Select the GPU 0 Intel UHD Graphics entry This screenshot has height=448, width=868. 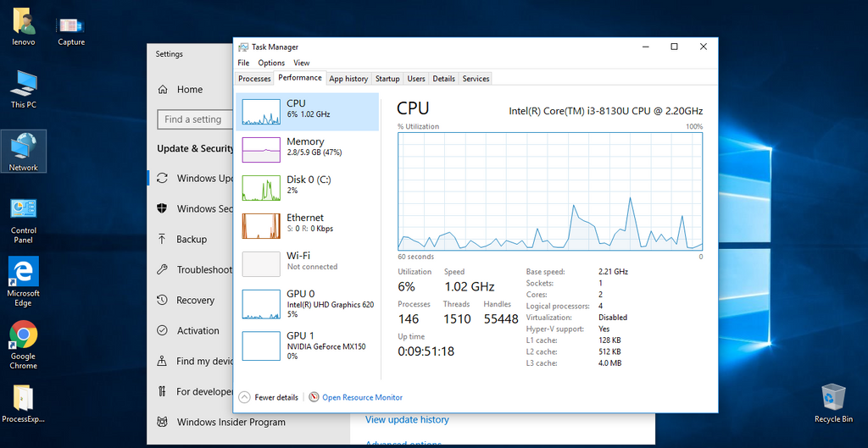point(307,302)
